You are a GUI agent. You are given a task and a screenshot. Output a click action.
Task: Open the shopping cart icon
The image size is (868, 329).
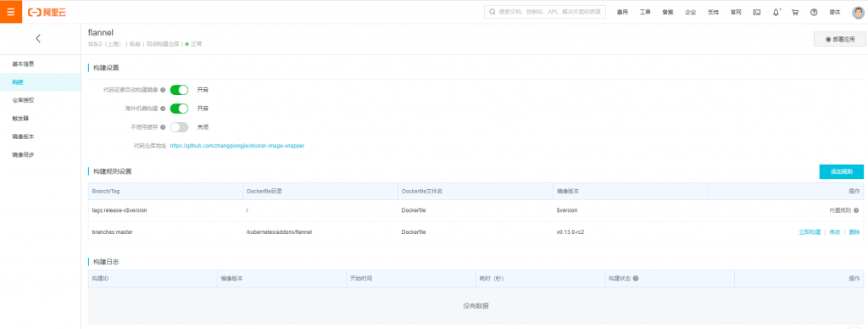click(x=795, y=12)
